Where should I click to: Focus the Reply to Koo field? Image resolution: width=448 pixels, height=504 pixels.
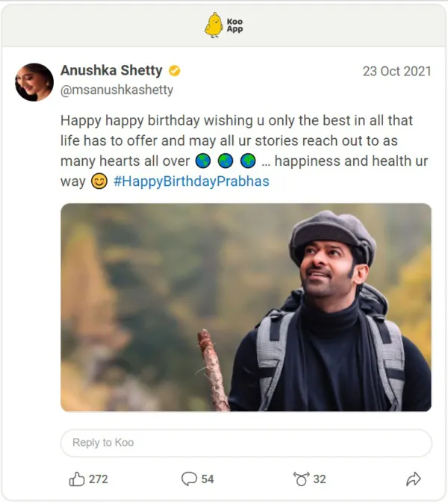pos(246,443)
